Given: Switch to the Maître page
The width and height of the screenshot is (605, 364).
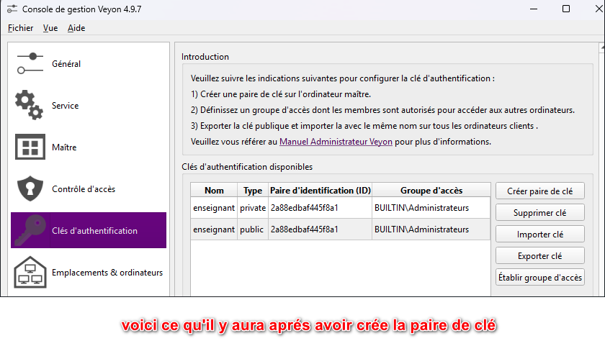Looking at the screenshot, I should click(x=89, y=147).
